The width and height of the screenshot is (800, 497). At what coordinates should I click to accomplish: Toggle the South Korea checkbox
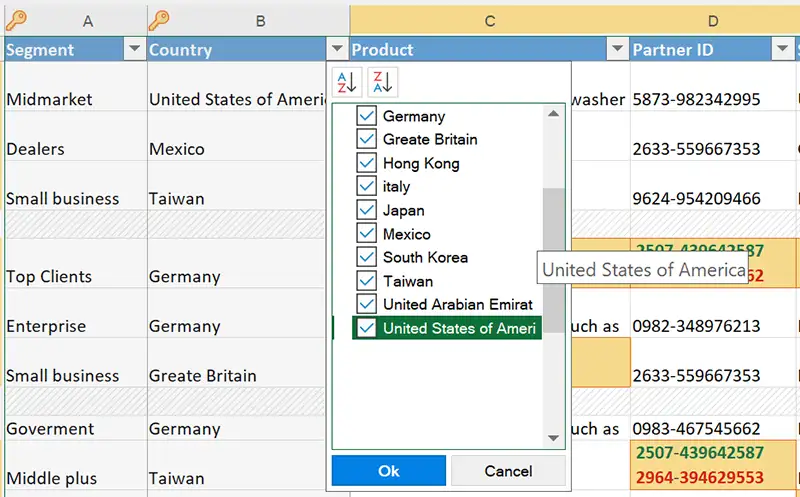coord(366,257)
